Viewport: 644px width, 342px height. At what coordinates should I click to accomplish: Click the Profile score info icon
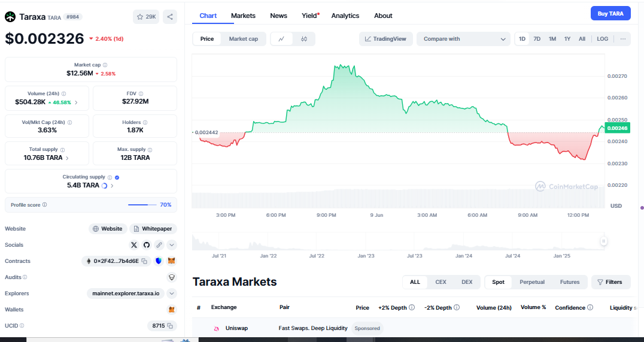point(45,205)
